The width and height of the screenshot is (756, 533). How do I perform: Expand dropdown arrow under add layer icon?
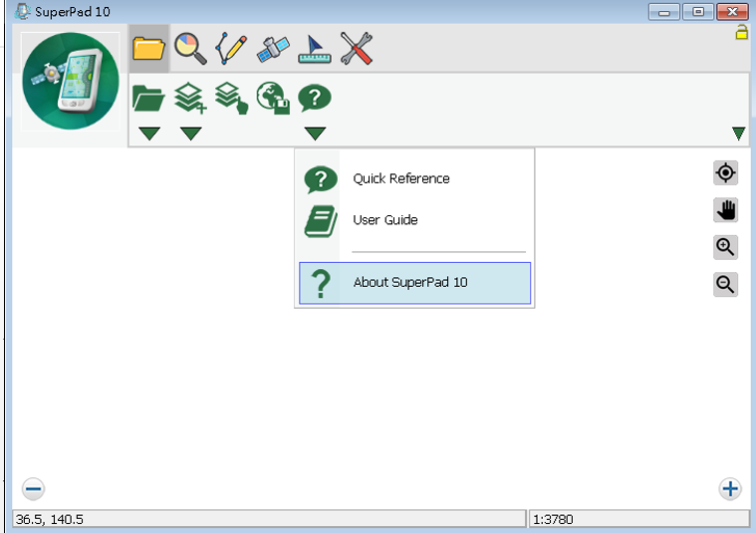pyautogui.click(x=190, y=133)
